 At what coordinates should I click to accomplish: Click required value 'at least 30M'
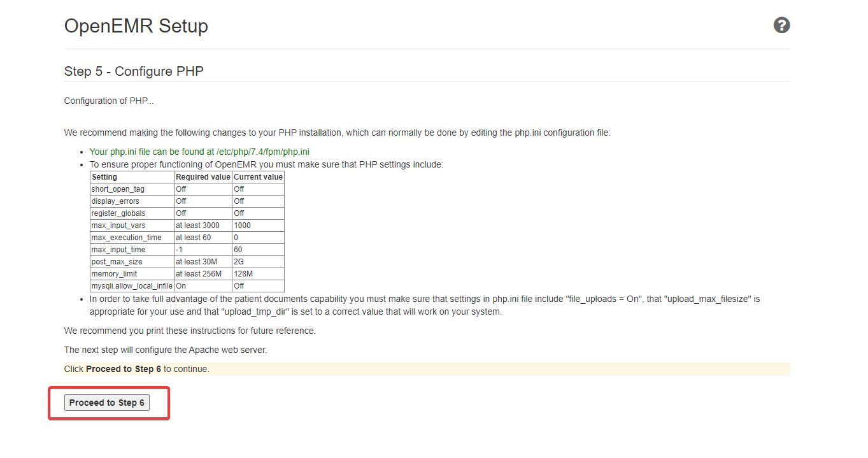203,262
